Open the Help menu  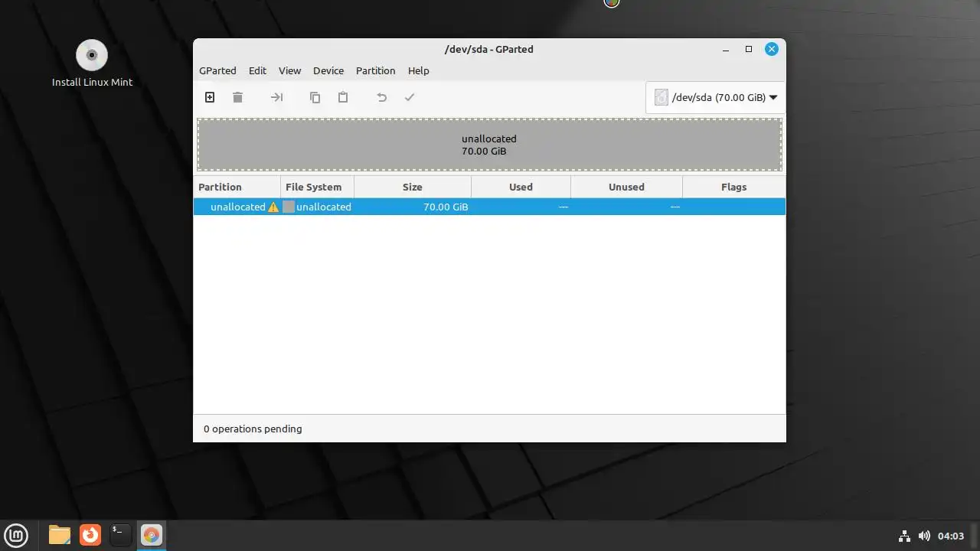coord(418,70)
